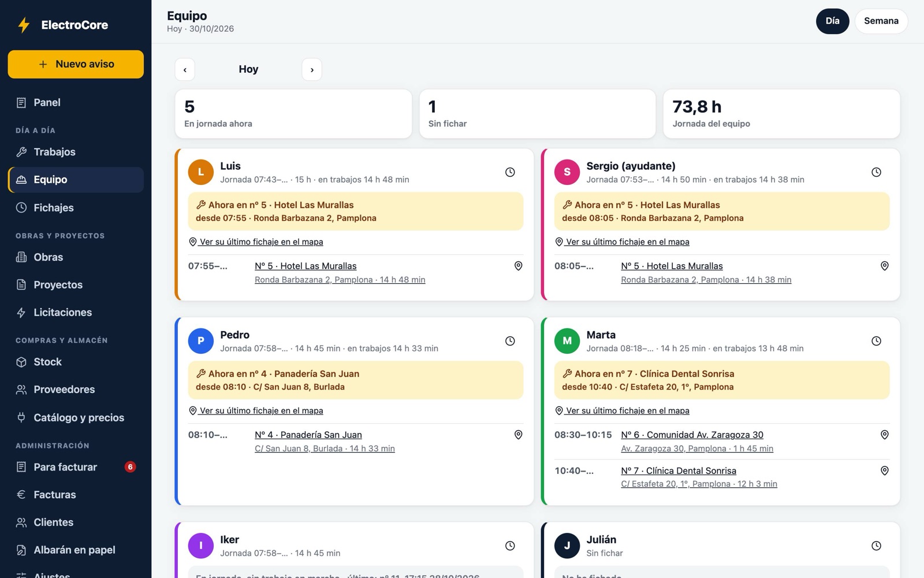This screenshot has height=578, width=924.
Task: Click Marta's green avatar
Action: 567,341
